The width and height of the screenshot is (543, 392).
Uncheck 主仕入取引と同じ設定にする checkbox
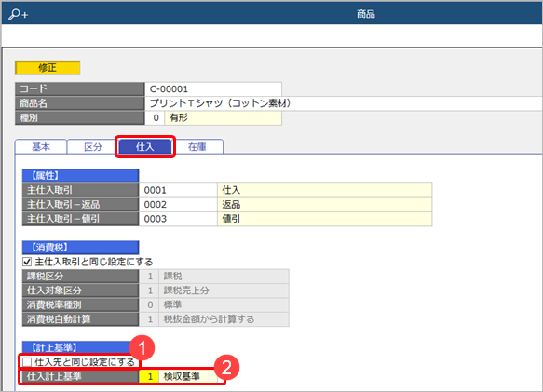pyautogui.click(x=27, y=262)
